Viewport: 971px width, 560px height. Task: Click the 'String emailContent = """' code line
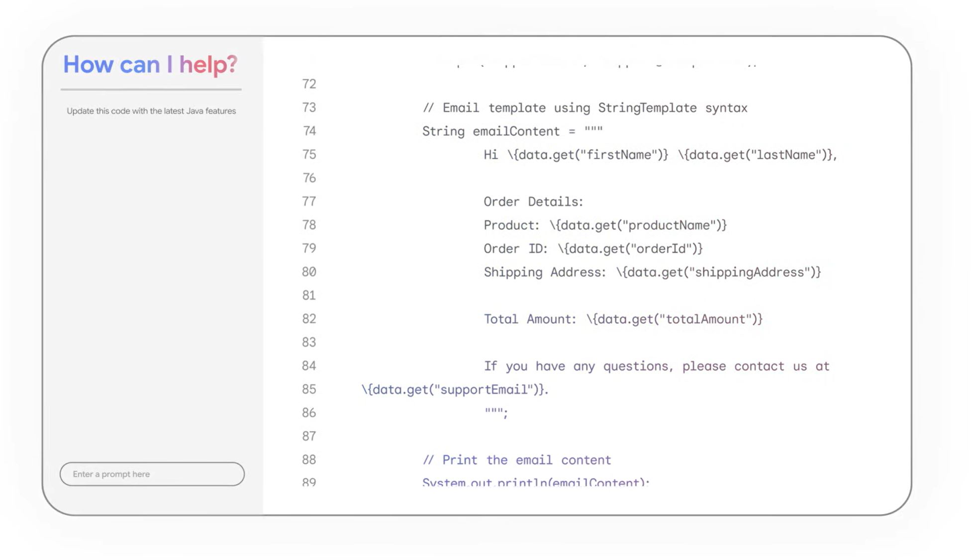(512, 131)
